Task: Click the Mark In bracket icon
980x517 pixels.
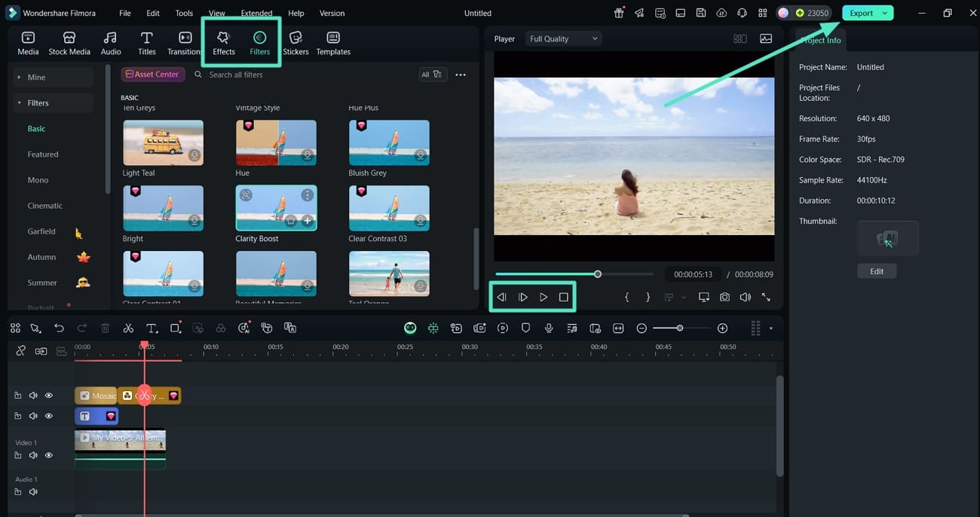Action: click(x=626, y=297)
